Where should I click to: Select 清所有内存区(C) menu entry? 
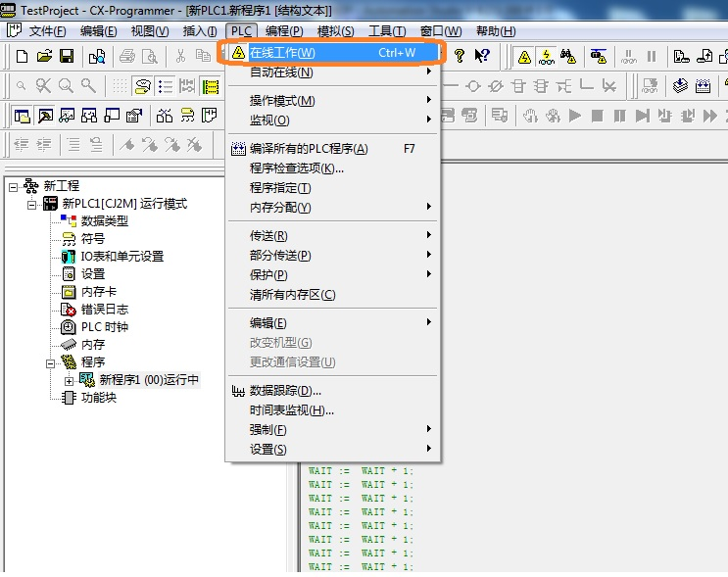click(x=332, y=294)
